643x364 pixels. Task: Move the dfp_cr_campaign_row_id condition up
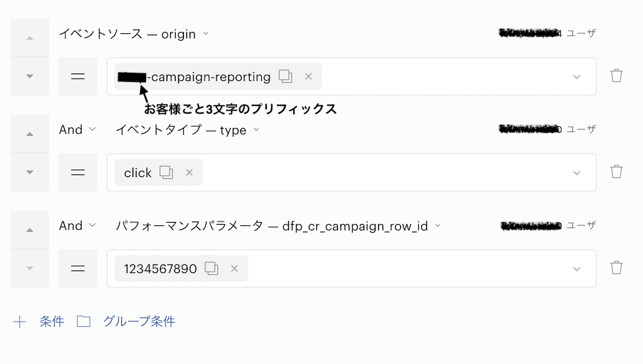30,230
